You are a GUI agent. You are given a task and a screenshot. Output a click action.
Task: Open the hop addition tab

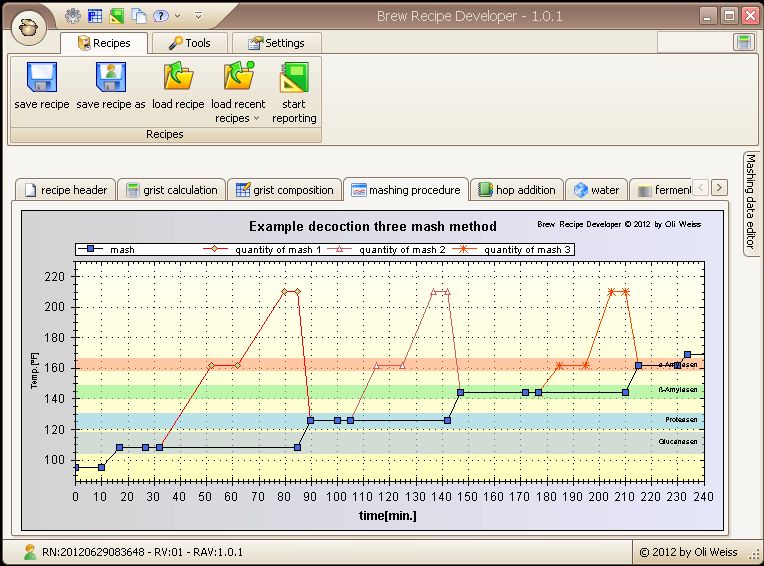click(x=517, y=189)
